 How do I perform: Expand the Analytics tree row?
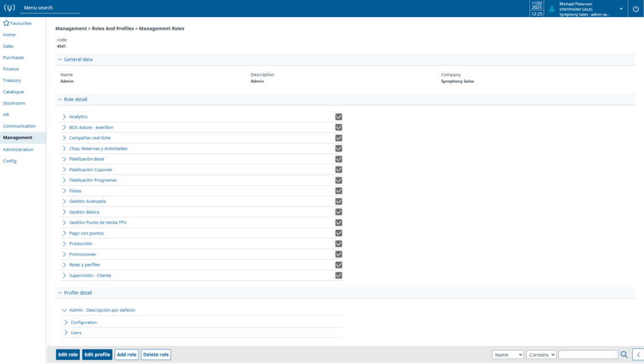(x=64, y=117)
